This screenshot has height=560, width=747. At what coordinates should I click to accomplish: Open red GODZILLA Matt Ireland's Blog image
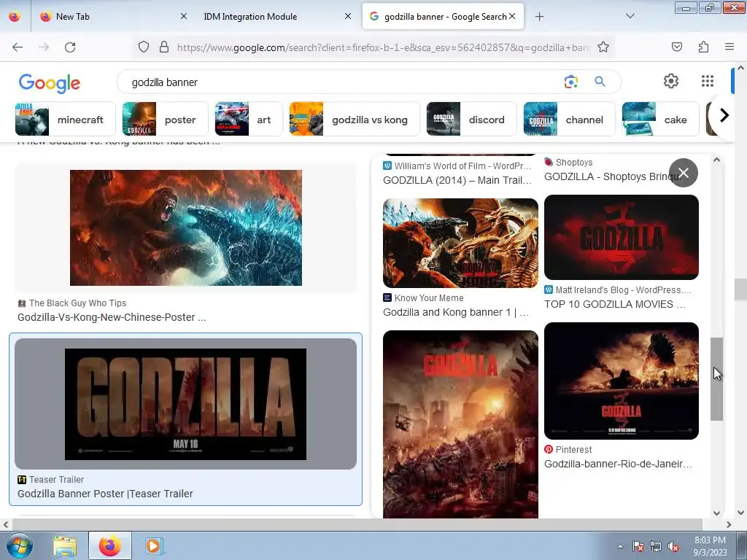(x=622, y=237)
